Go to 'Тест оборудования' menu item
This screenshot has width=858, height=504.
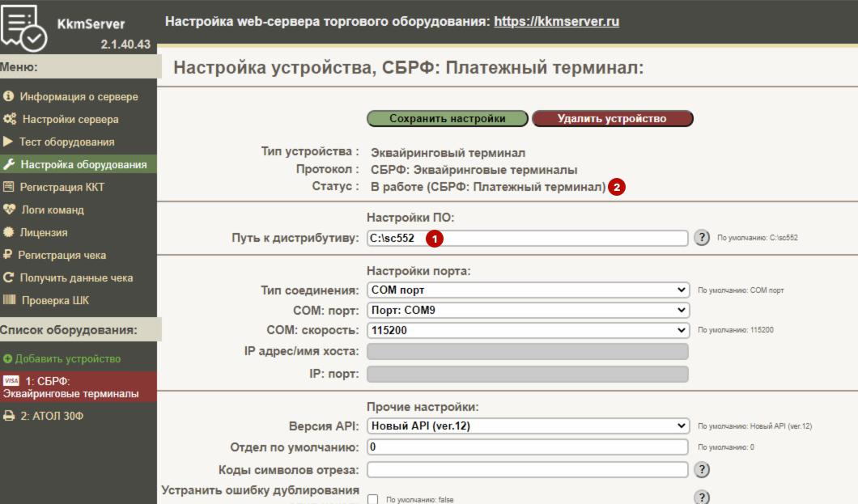pyautogui.click(x=79, y=142)
